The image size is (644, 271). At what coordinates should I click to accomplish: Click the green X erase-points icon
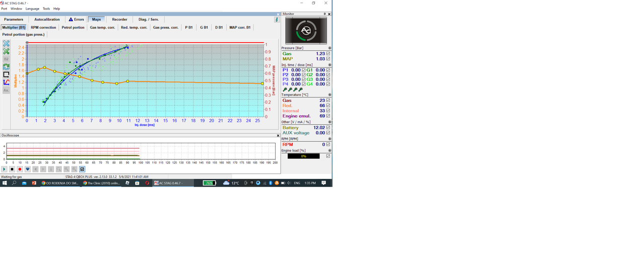point(6,51)
